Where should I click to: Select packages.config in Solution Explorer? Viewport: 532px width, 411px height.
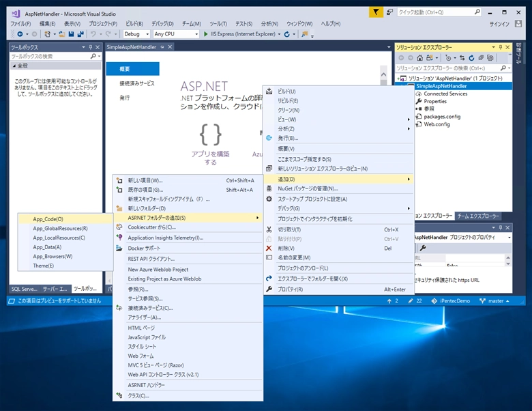[442, 117]
